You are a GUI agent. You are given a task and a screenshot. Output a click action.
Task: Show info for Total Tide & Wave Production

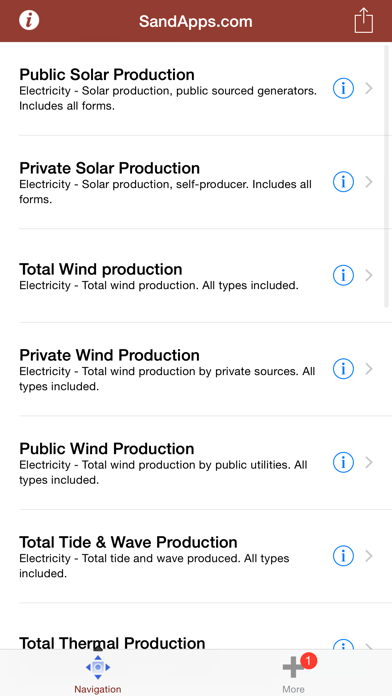[x=343, y=556]
